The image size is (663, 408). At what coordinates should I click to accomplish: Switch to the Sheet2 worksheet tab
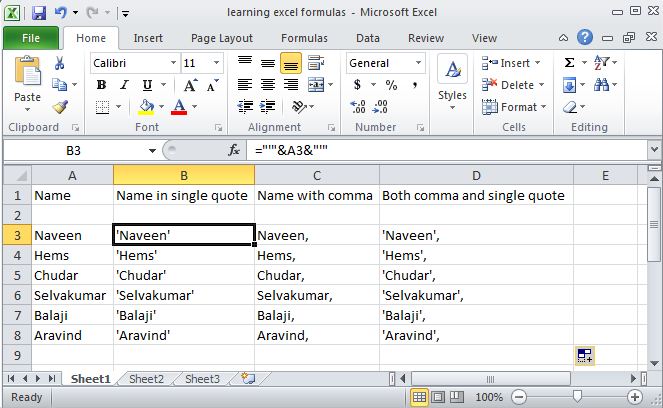click(x=146, y=379)
